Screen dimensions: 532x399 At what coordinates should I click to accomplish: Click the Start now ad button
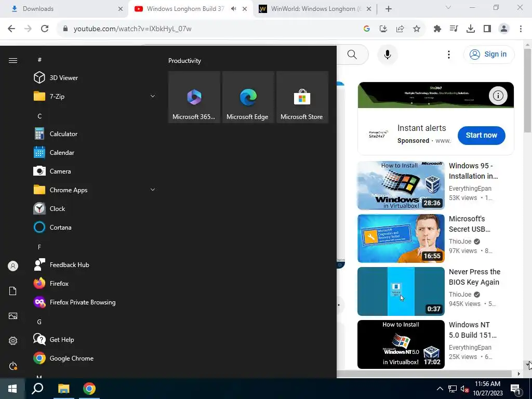(x=481, y=135)
